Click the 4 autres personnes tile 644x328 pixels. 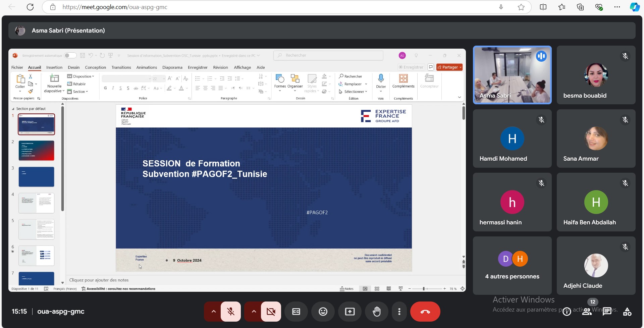click(512, 265)
